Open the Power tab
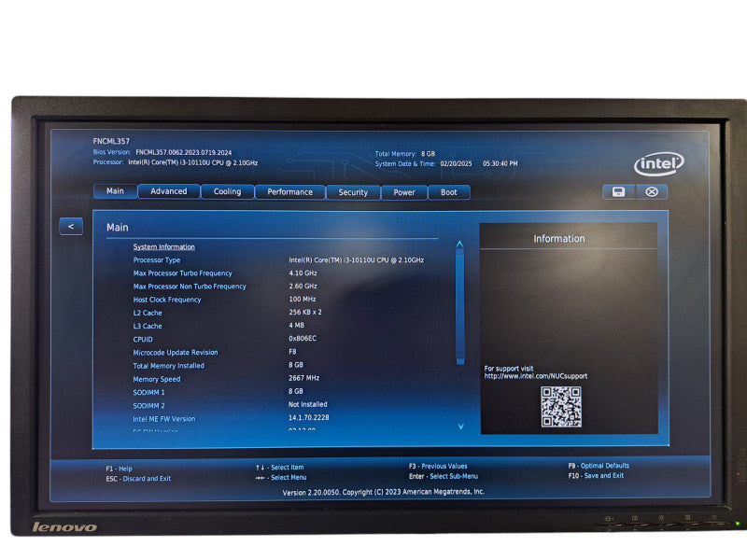Screen dimensions: 747x560 [404, 192]
